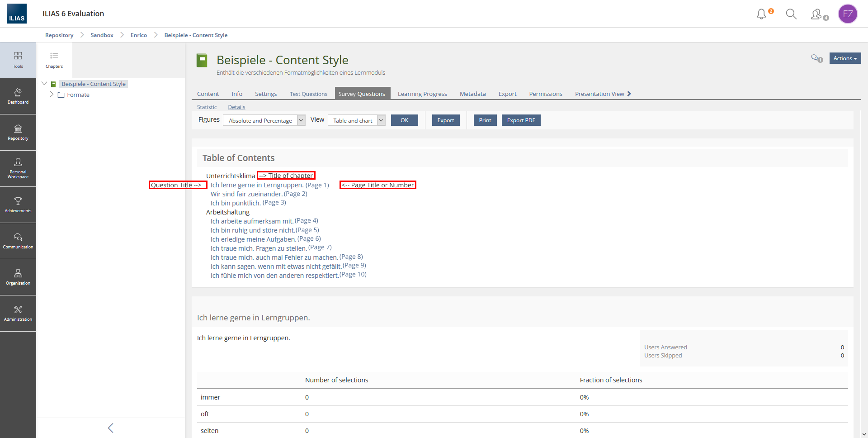This screenshot has width=868, height=438.
Task: Open the Who is Online icon
Action: (x=817, y=14)
